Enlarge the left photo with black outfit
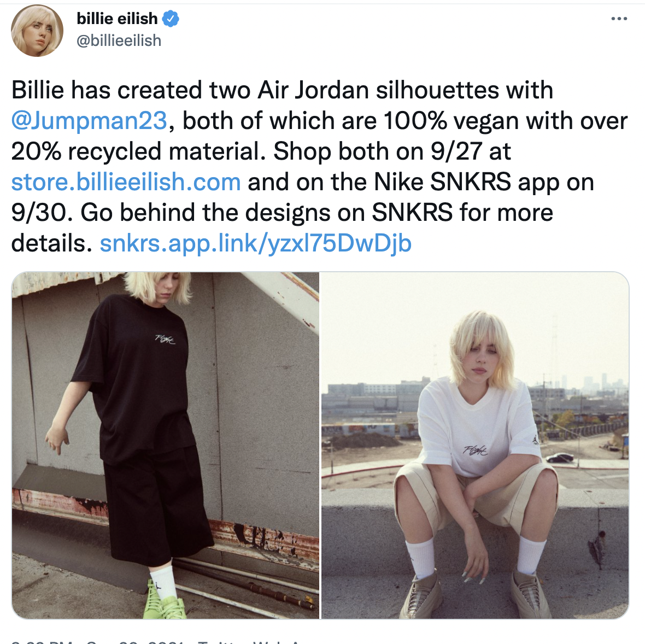 [166, 445]
